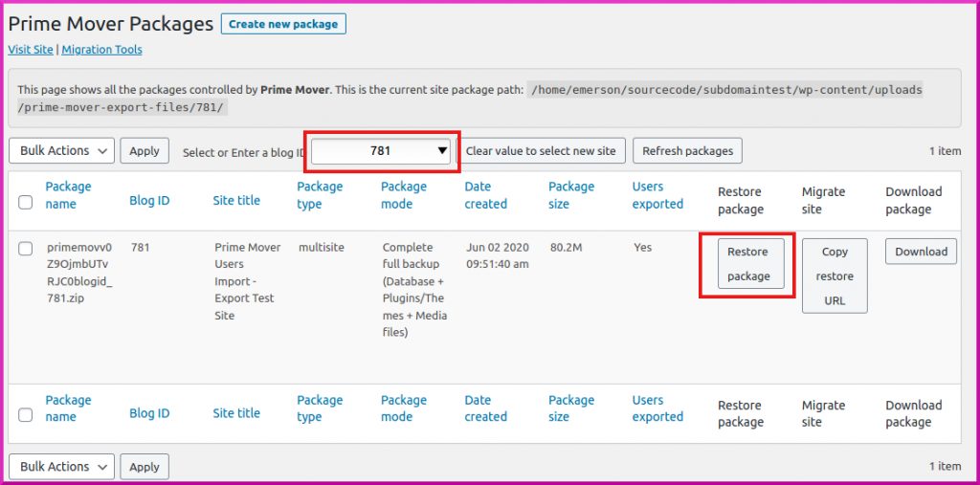This screenshot has width=980, height=485.
Task: Sort by Users exported in header
Action: pos(657,195)
